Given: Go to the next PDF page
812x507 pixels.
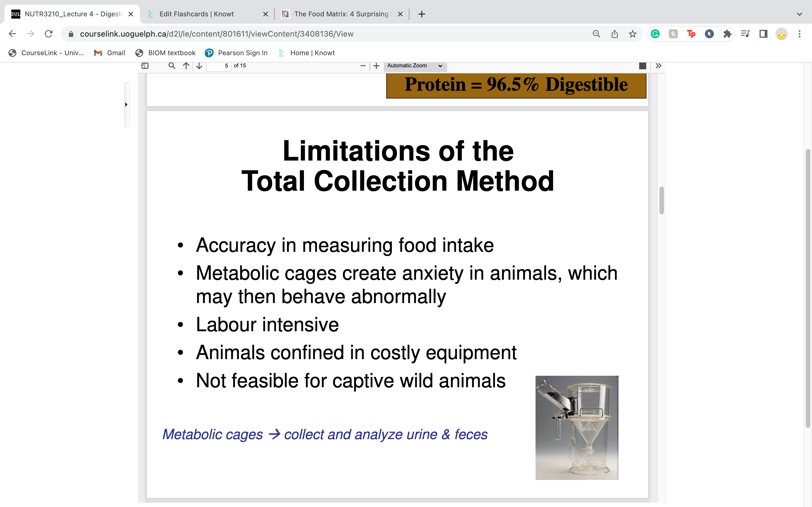Looking at the screenshot, I should 199,66.
